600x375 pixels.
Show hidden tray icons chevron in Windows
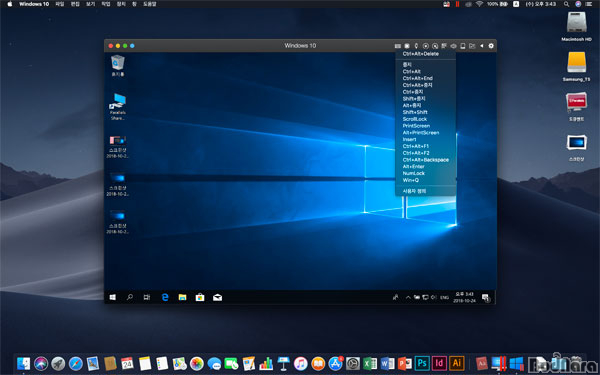tap(408, 297)
